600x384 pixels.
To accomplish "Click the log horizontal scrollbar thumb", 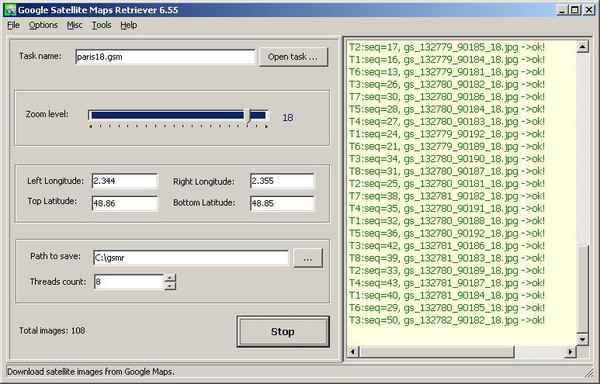I will pyautogui.click(x=437, y=351).
